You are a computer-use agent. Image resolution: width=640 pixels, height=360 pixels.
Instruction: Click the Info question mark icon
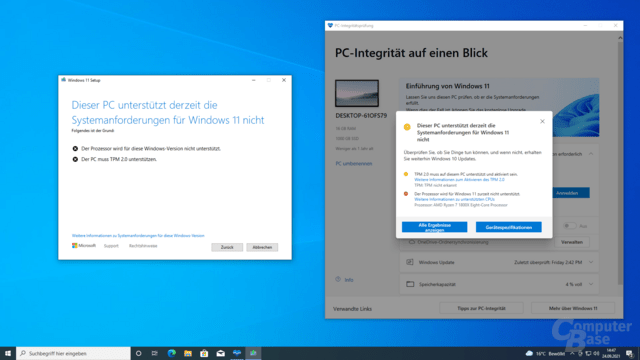click(338, 280)
